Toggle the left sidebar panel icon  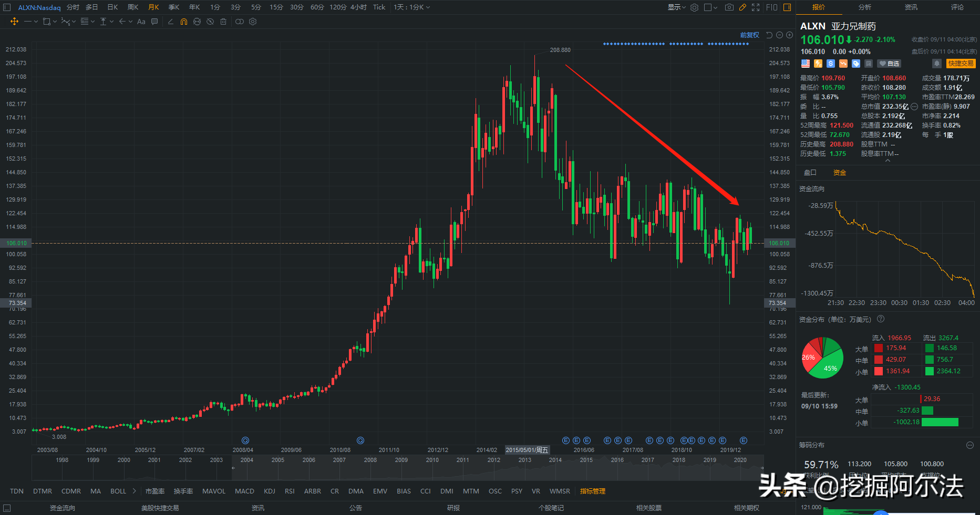point(7,7)
